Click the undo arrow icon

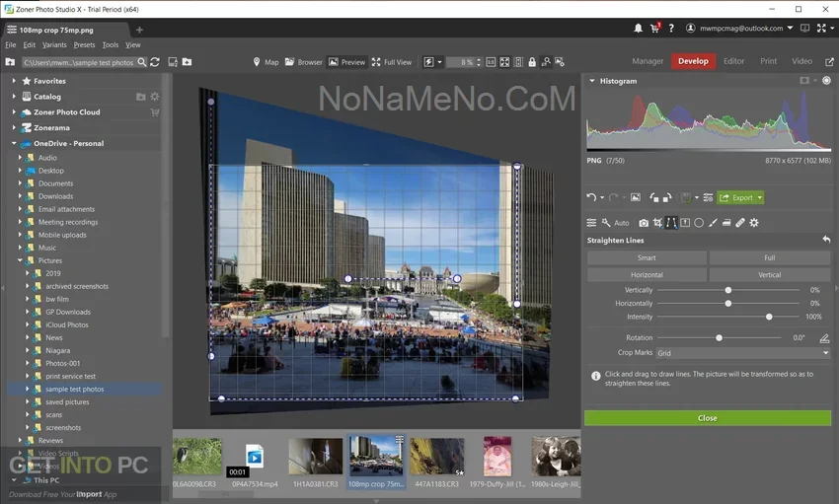[x=591, y=197]
